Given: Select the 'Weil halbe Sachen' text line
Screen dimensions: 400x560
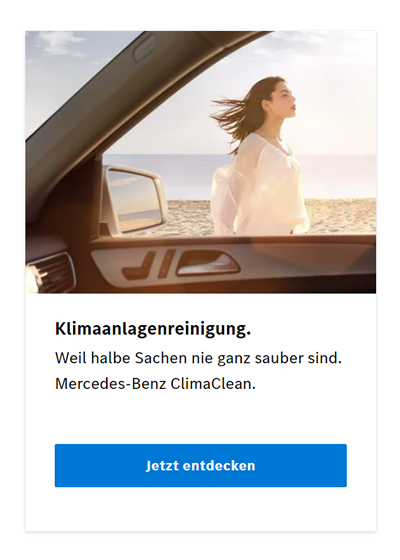Looking at the screenshot, I should click(198, 358).
